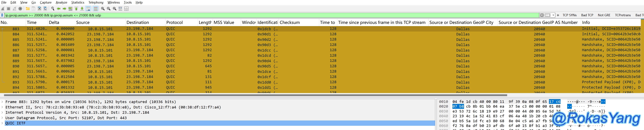Open the Statistics menu
This screenshot has width=644, height=130.
(77, 3)
